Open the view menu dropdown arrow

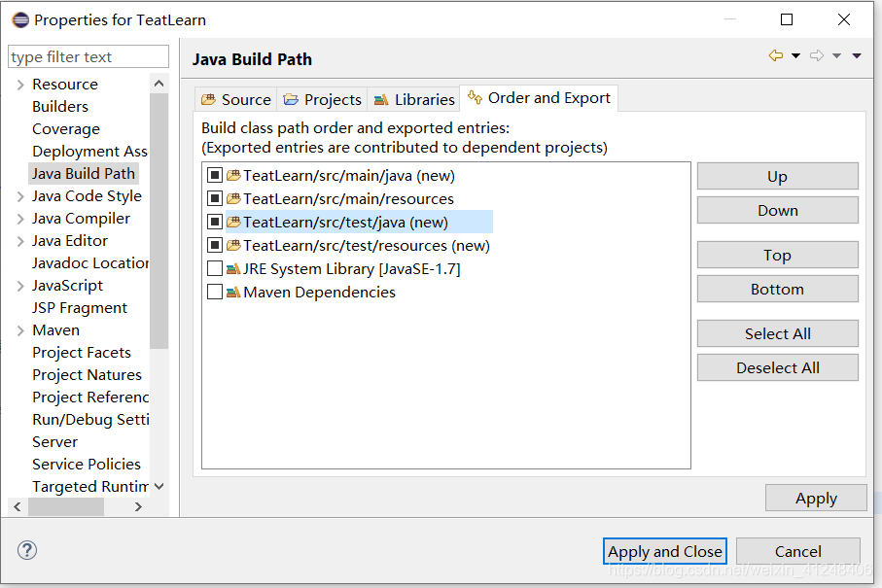click(857, 56)
